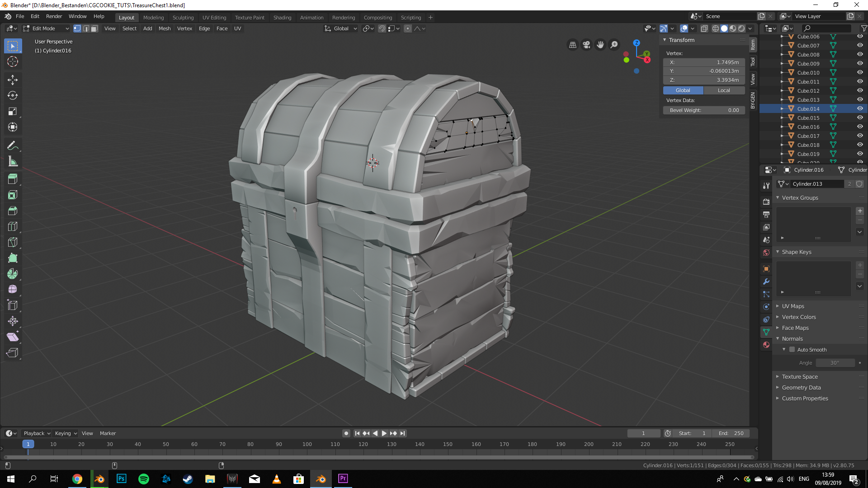Expand the UV Maps panel
The height and width of the screenshot is (488, 868).
793,306
